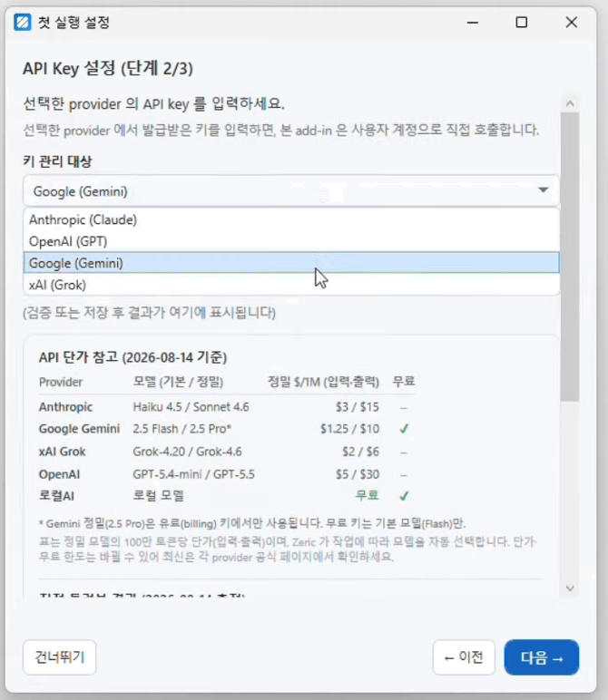The image size is (608, 700).
Task: Choose OpenAI (GPT) option
Action: click(291, 241)
